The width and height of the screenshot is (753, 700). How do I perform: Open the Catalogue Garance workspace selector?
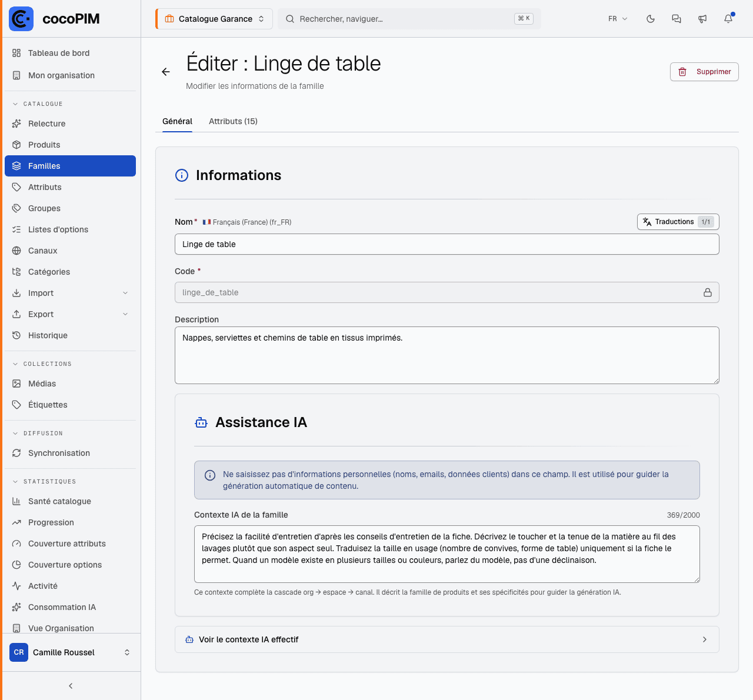point(214,19)
